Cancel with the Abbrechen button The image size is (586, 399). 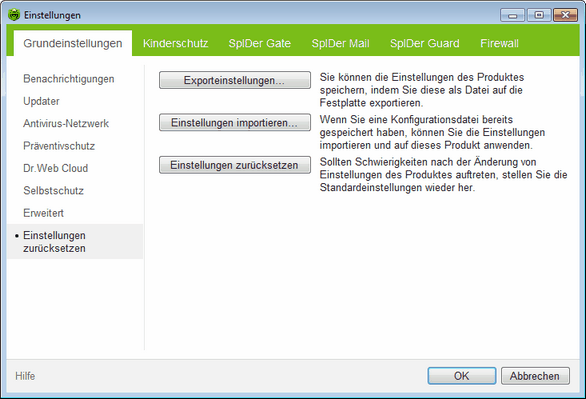tap(535, 376)
